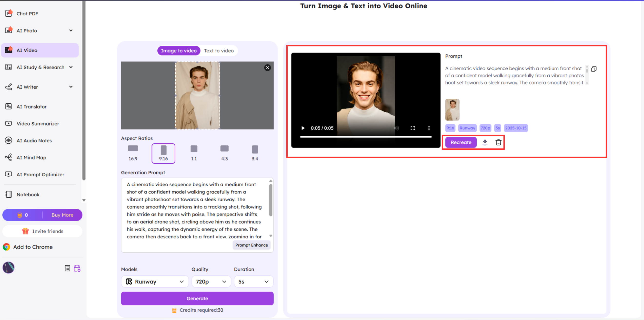Image resolution: width=644 pixels, height=320 pixels.
Task: Download the generated video
Action: (485, 142)
